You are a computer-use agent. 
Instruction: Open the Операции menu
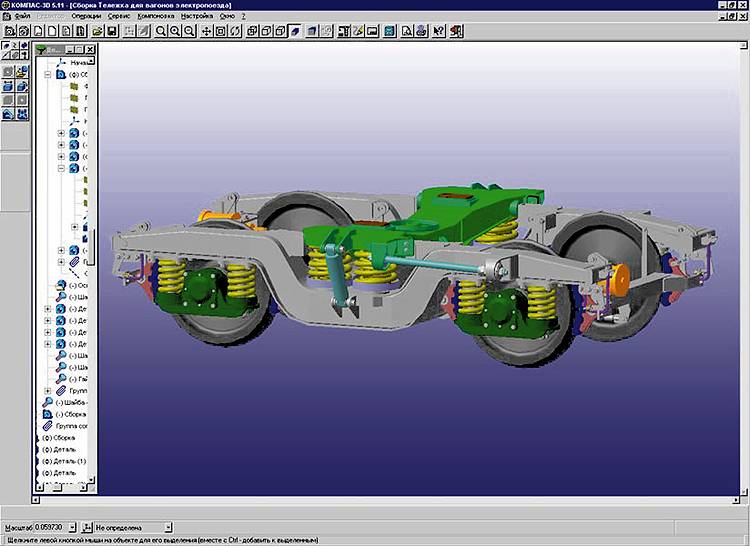click(86, 16)
